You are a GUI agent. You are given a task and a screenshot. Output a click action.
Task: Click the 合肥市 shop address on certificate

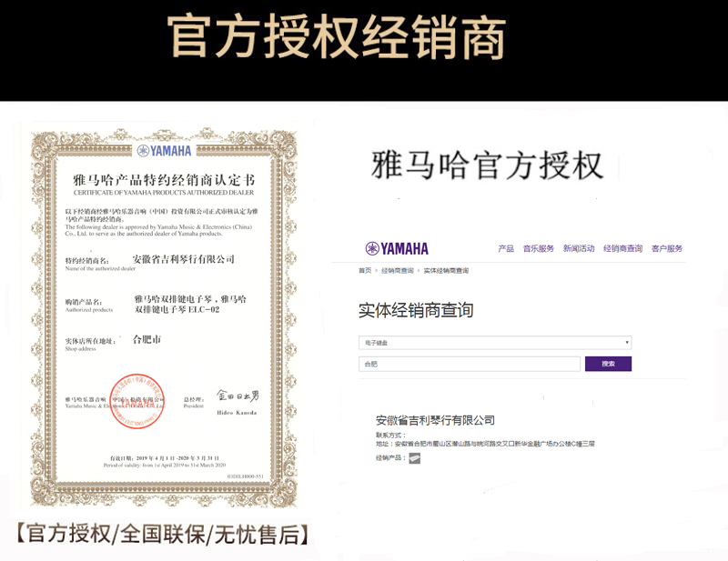[147, 340]
